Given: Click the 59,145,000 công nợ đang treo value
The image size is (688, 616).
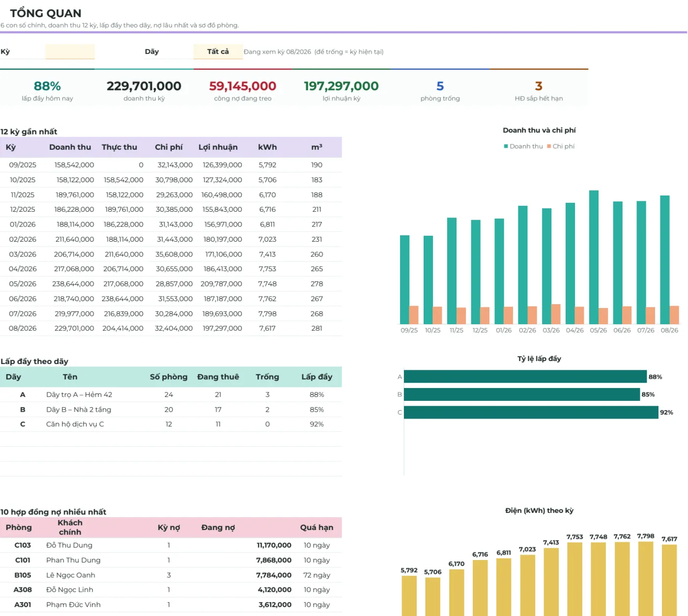Looking at the screenshot, I should (x=243, y=86).
